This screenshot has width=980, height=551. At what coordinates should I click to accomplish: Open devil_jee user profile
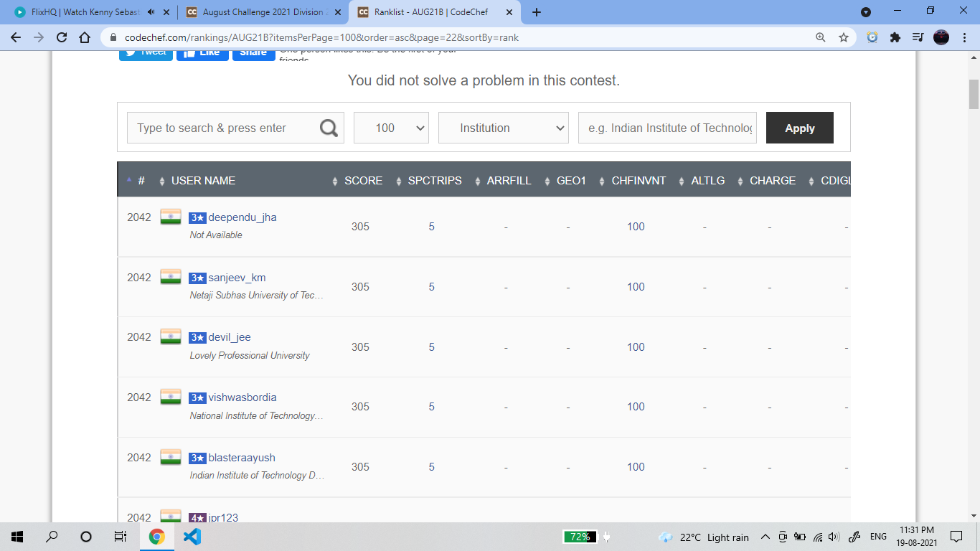230,337
